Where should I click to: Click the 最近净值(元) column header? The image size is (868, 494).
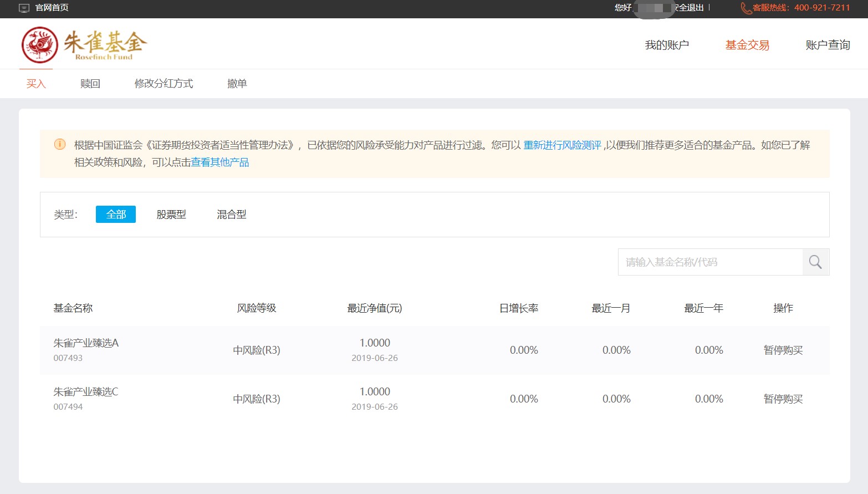coord(375,308)
